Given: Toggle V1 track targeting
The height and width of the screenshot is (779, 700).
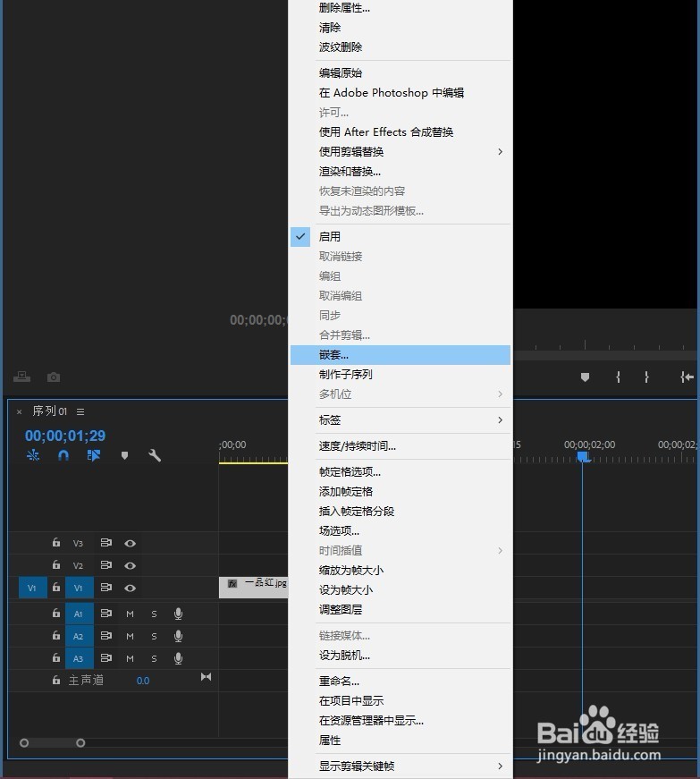Looking at the screenshot, I should (x=79, y=588).
